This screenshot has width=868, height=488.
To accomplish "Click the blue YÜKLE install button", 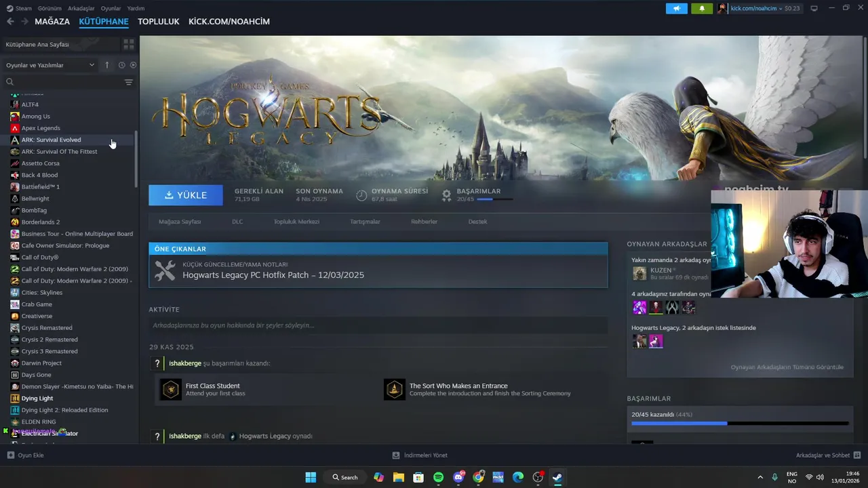I will click(x=186, y=195).
